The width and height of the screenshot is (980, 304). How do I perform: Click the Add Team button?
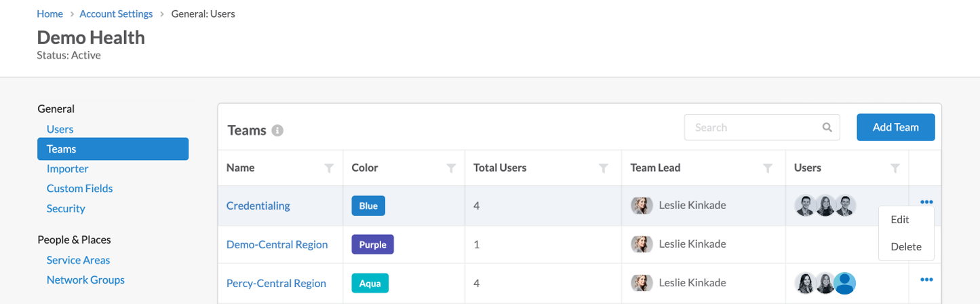click(896, 127)
